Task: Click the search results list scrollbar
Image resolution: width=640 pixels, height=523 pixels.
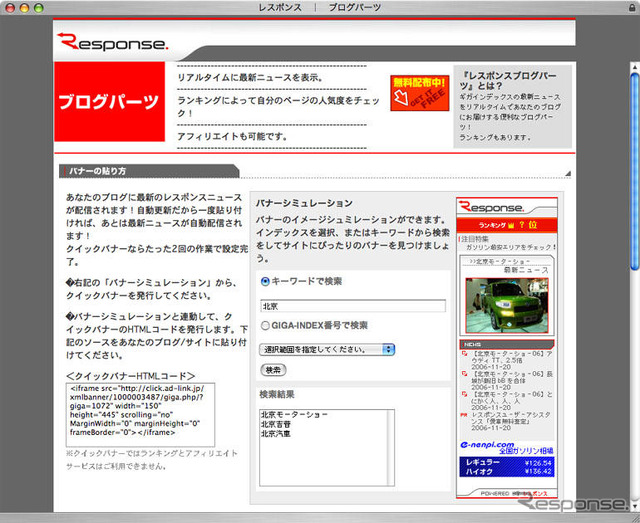Action: pyautogui.click(x=391, y=448)
